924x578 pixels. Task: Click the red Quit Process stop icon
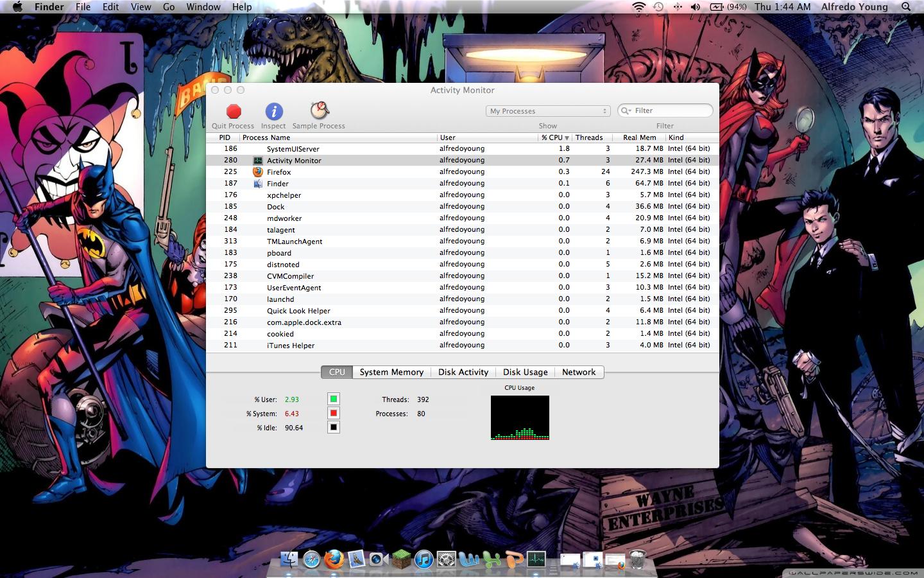[234, 111]
